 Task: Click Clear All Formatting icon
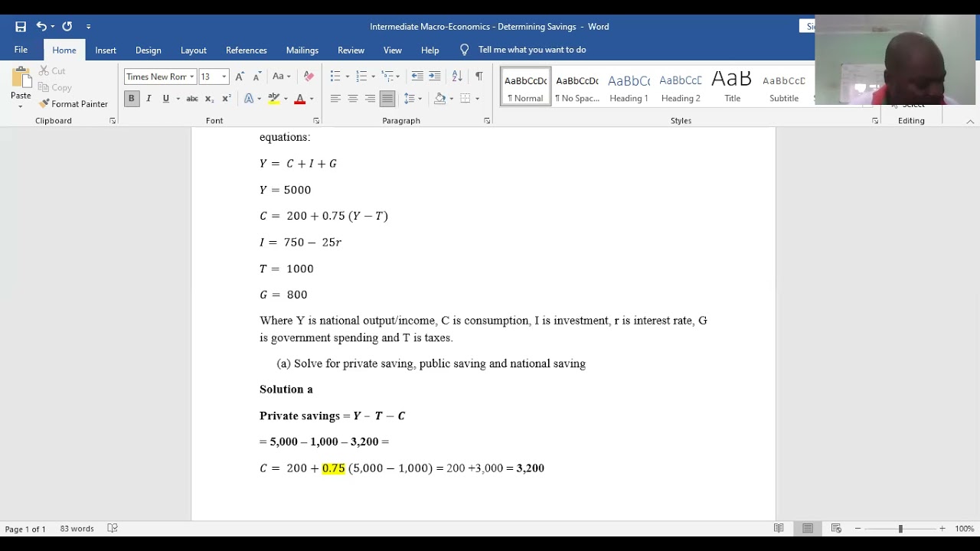click(x=309, y=77)
